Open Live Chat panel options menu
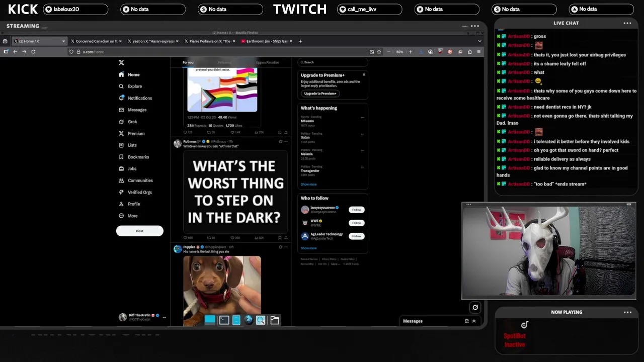The height and width of the screenshot is (362, 644). (x=627, y=23)
